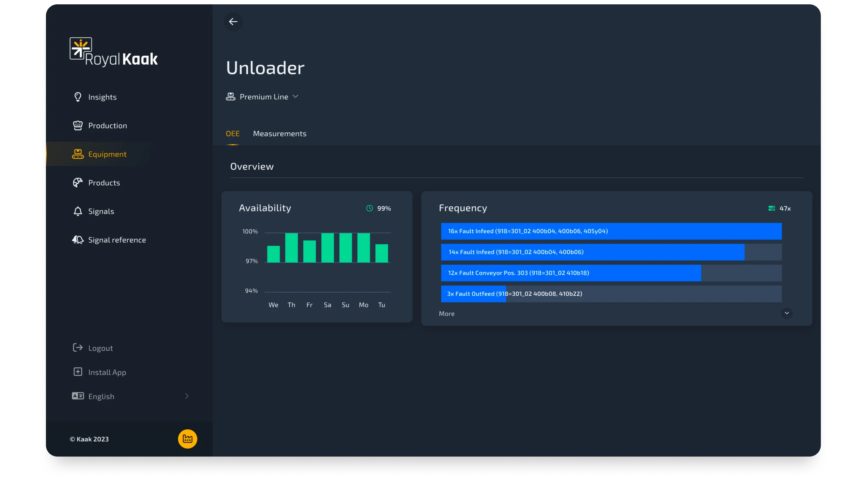Click the Frequency card title
This screenshot has width=868, height=488.
pyautogui.click(x=463, y=208)
